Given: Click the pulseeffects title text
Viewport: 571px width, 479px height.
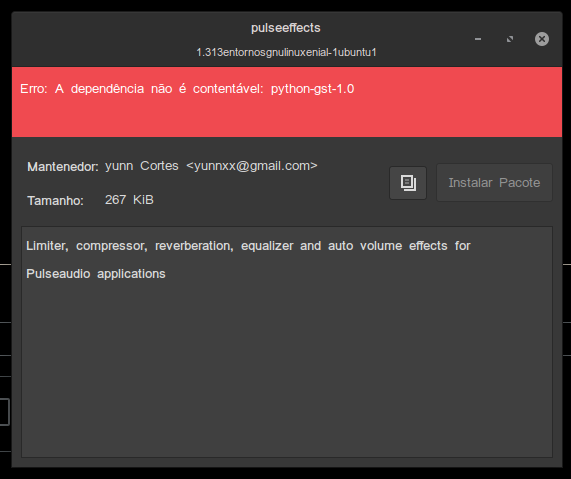Looking at the screenshot, I should pos(286,28).
